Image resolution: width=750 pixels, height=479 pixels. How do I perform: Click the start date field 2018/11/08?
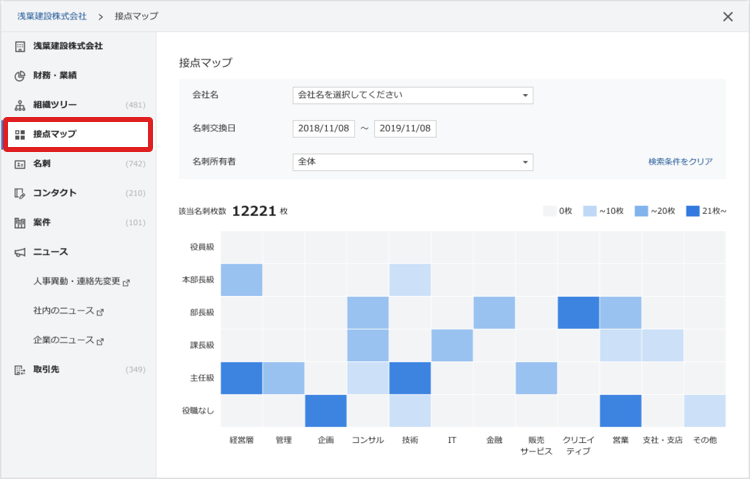pos(324,129)
